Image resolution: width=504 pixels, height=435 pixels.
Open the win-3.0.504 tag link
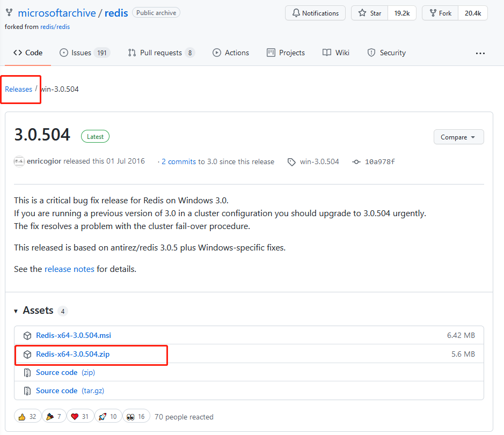(319, 161)
